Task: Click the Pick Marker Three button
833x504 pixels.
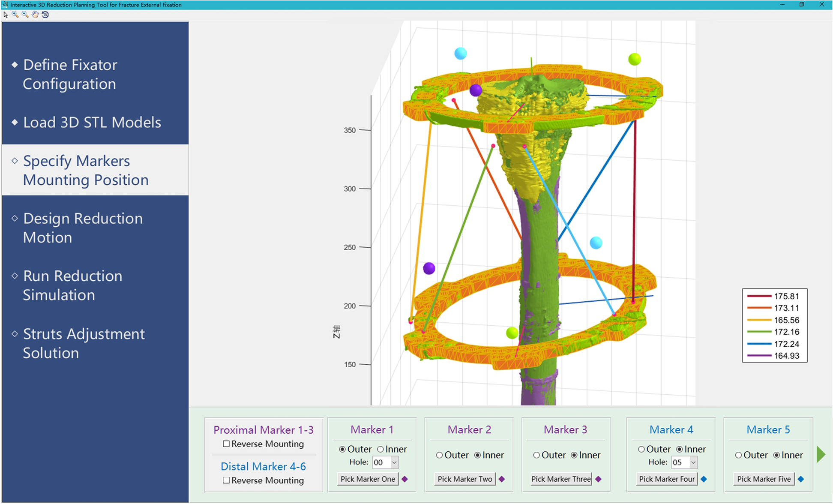Action: tap(561, 479)
